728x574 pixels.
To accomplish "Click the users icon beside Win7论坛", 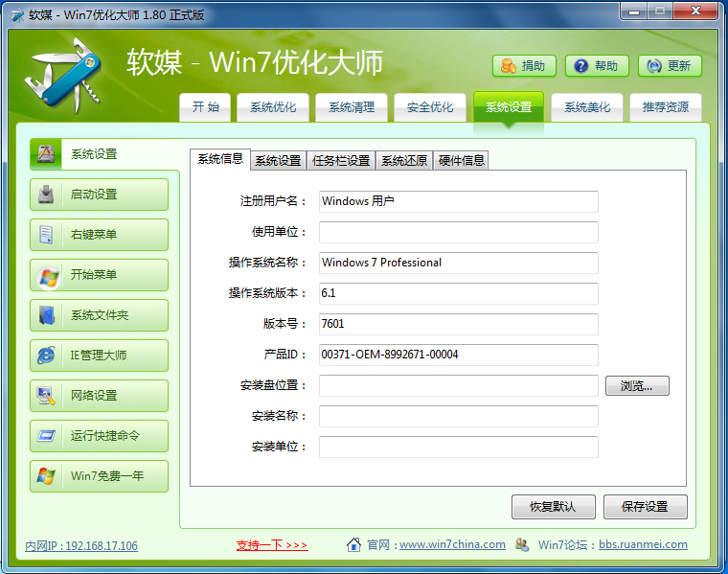I will click(x=522, y=544).
